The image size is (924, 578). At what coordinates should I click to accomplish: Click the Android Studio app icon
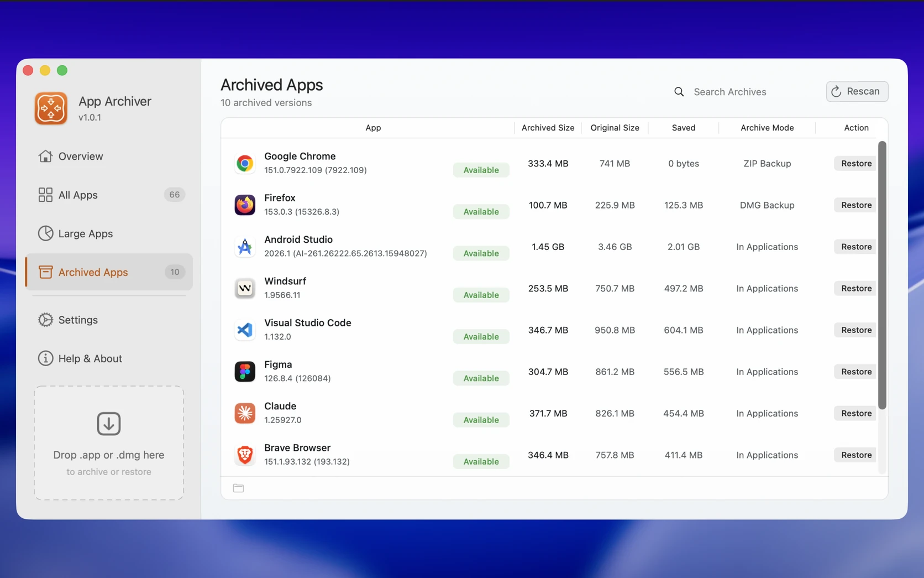click(x=245, y=247)
